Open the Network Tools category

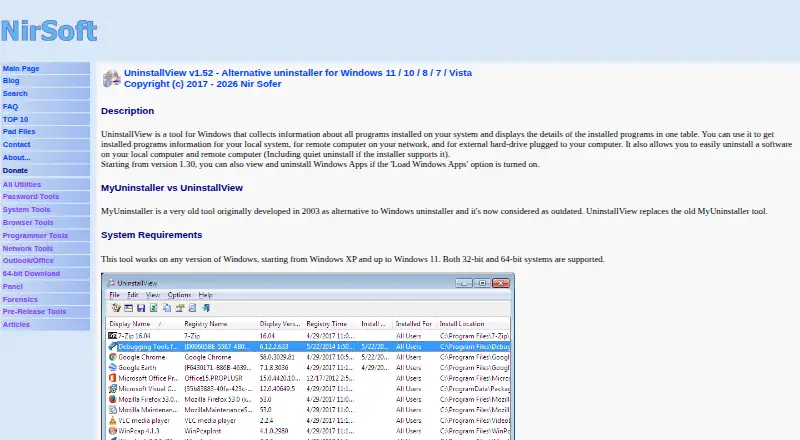(x=28, y=249)
